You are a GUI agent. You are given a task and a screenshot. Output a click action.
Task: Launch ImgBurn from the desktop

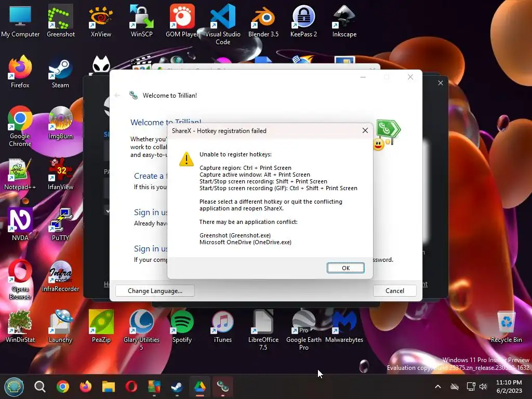pyautogui.click(x=60, y=123)
